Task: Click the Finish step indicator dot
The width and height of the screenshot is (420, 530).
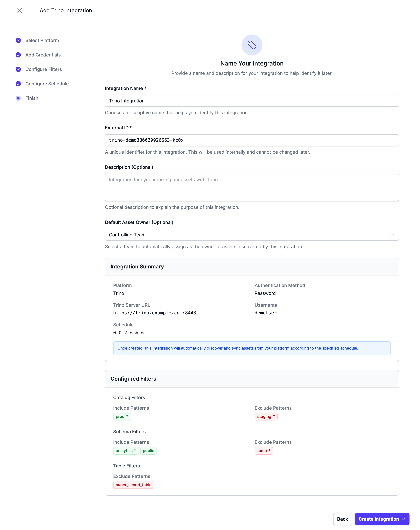Action: click(x=18, y=98)
